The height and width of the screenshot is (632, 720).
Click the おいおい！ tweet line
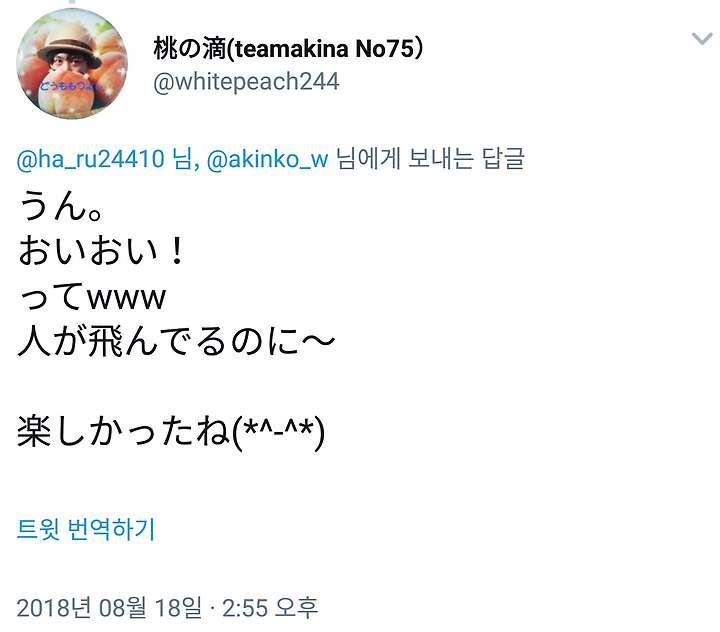tap(101, 251)
